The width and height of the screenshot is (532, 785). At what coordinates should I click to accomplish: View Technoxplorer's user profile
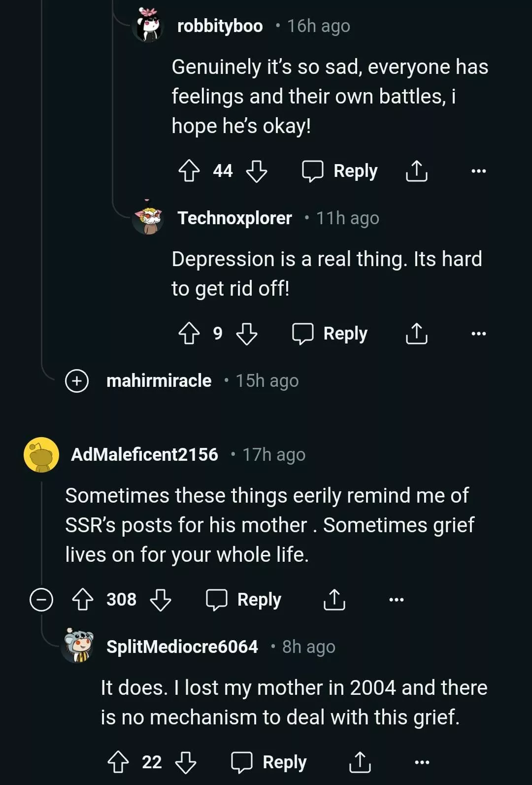[234, 218]
